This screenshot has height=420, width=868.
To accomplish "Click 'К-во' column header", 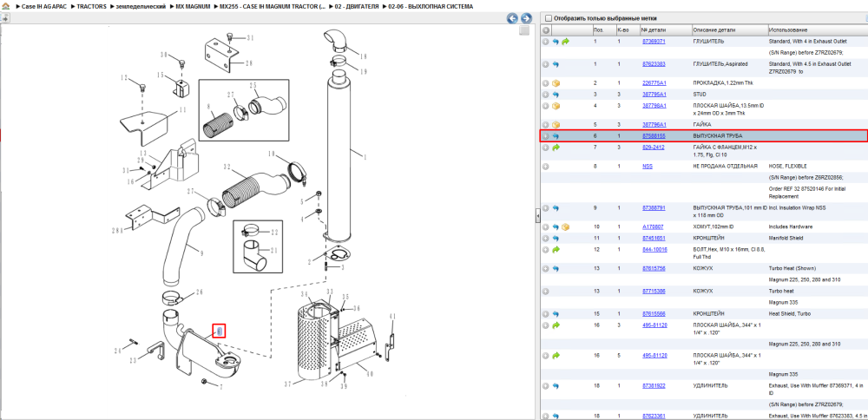I will (628, 30).
